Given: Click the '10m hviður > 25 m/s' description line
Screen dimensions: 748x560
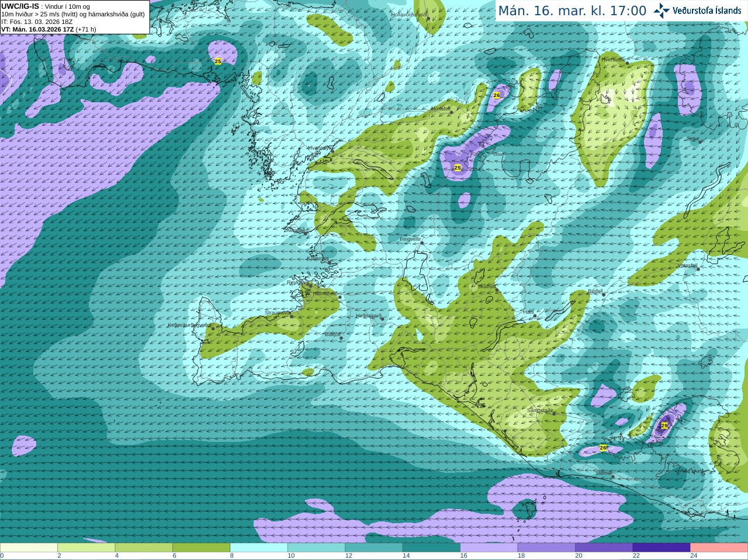Looking at the screenshot, I should [72, 14].
